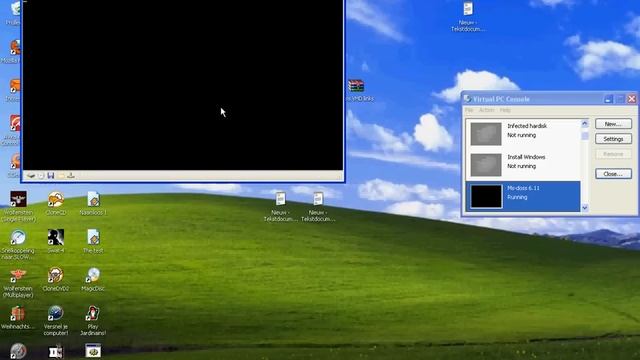Open the File menu in Virtual PC Console
Viewport: 640px width, 360px height.
click(469, 110)
